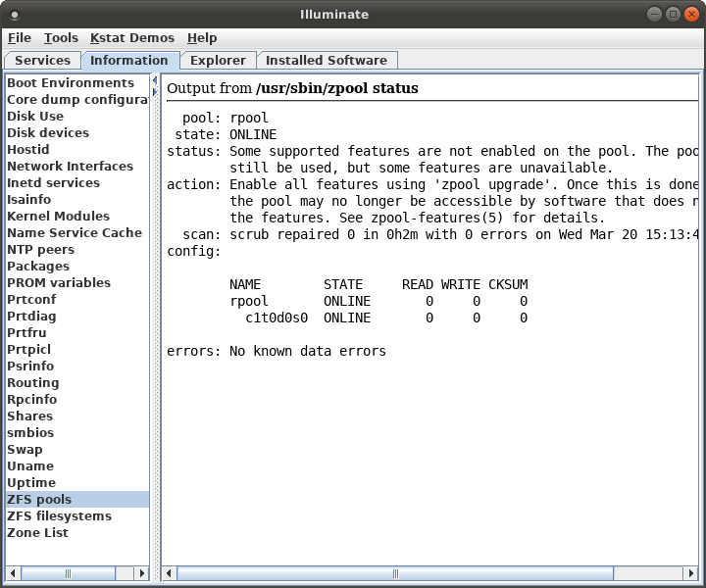706x588 pixels.
Task: Select Network Interfaces entry
Action: 77,166
